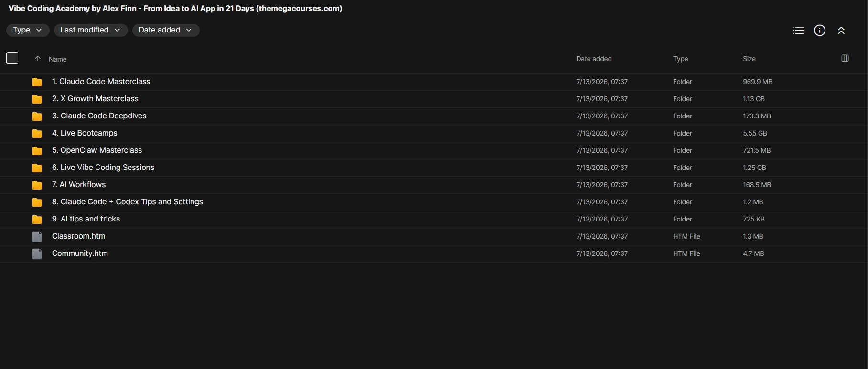Screen dimensions: 868x369
Task: Open the Type filter dropdown
Action: click(28, 30)
